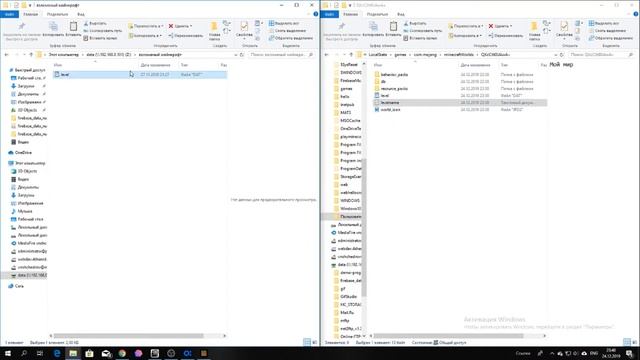Open address history dropdown in right window
This screenshot has width=640, height=360.
556,55
